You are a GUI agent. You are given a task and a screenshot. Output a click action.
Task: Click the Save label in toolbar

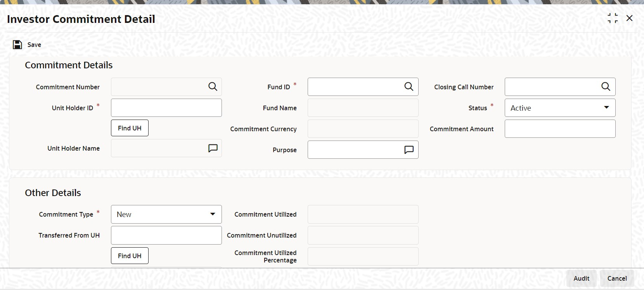(x=34, y=45)
